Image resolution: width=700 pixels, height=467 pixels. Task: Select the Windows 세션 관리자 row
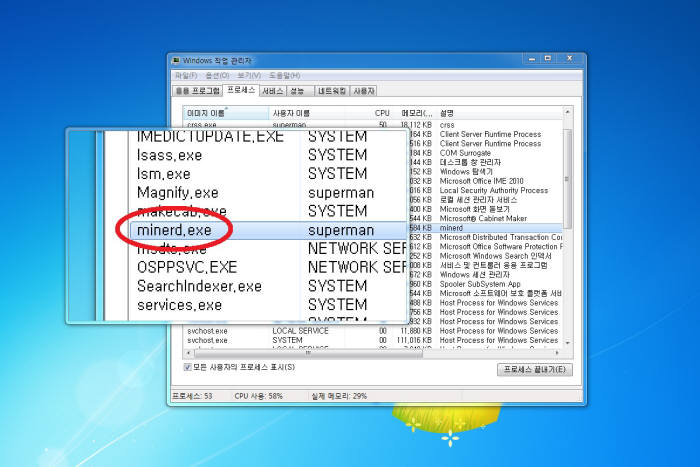point(486,275)
